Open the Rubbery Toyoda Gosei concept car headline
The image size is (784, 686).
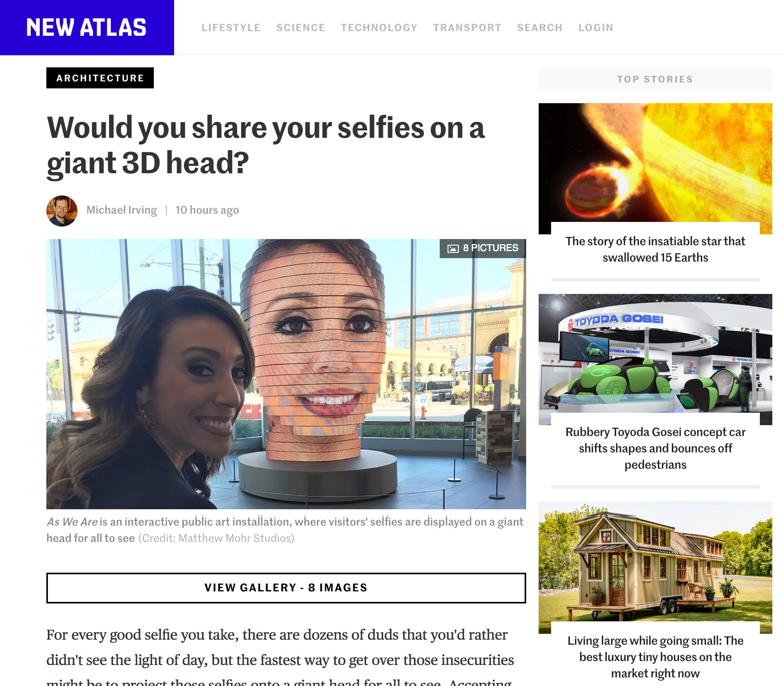(655, 449)
